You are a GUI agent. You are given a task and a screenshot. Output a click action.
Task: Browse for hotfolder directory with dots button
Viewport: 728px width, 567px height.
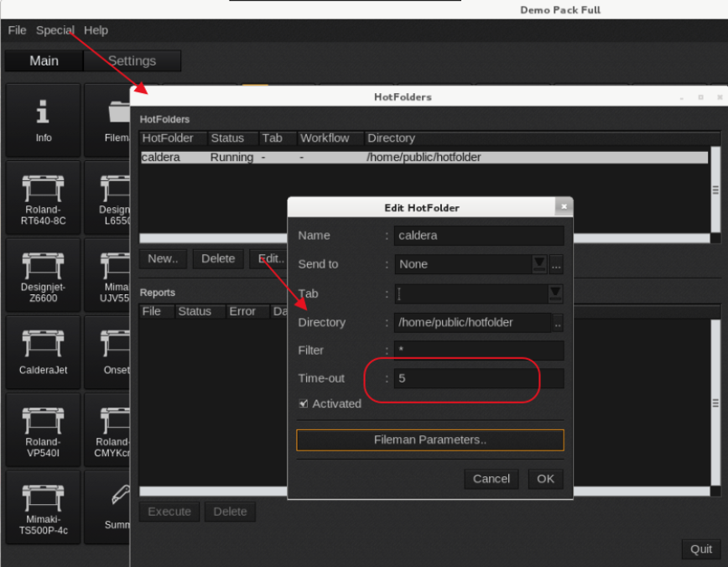point(558,323)
